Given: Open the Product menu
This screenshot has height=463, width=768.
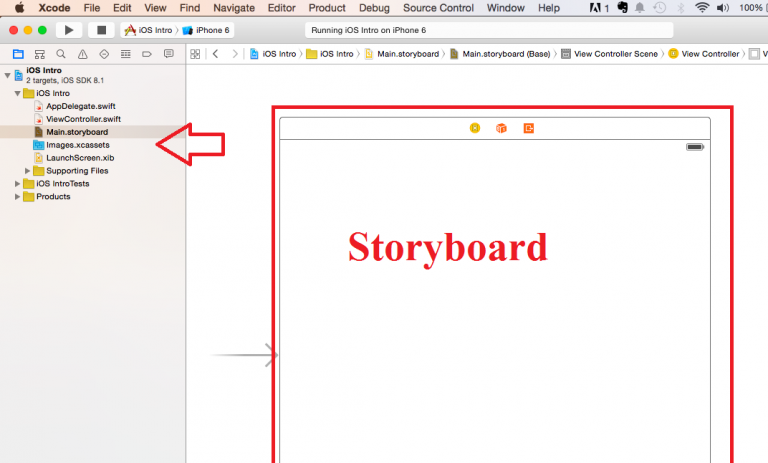Looking at the screenshot, I should pyautogui.click(x=327, y=8).
